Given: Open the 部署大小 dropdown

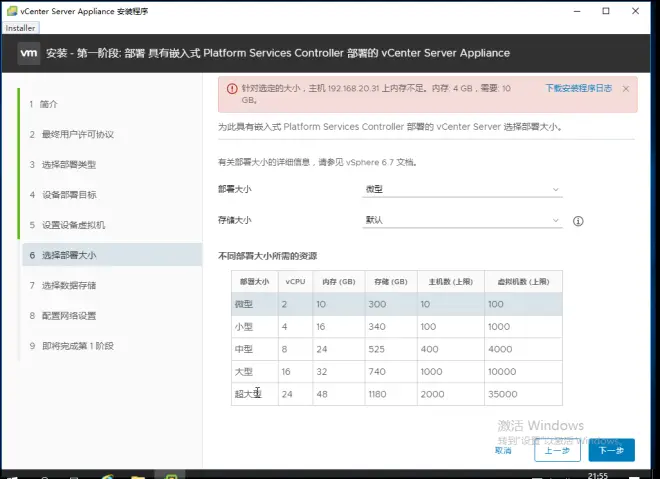Looking at the screenshot, I should 462,189.
